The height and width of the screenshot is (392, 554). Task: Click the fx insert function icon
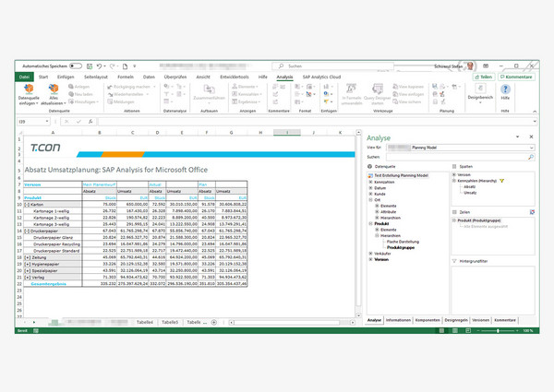coord(90,122)
